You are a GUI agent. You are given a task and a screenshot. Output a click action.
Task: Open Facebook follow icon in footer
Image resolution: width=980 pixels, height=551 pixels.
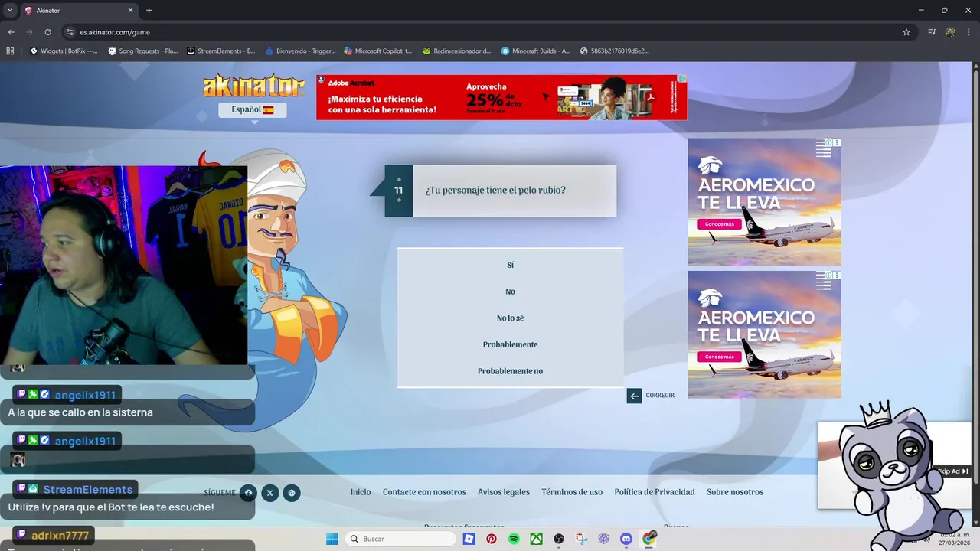coord(247,493)
